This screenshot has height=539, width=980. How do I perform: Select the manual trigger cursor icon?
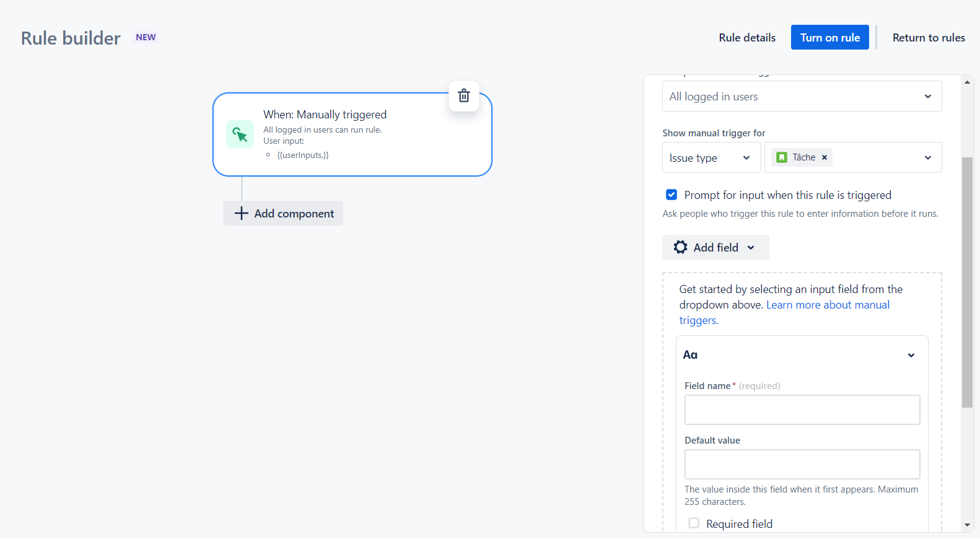(240, 134)
